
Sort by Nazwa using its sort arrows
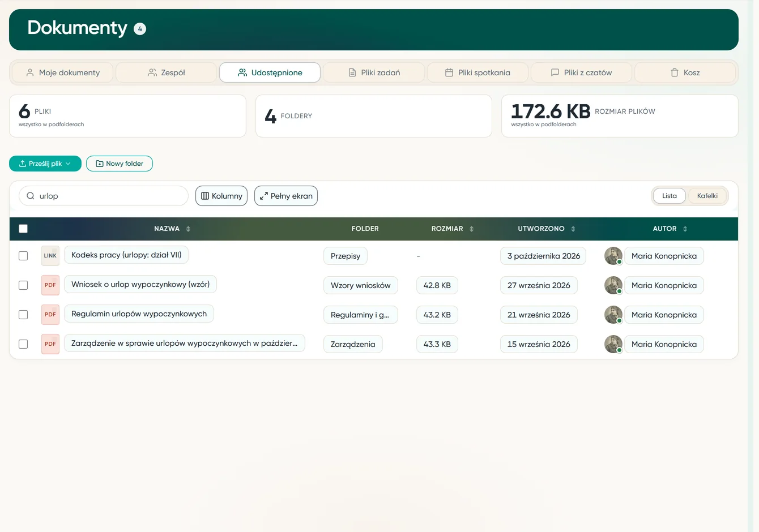(188, 229)
